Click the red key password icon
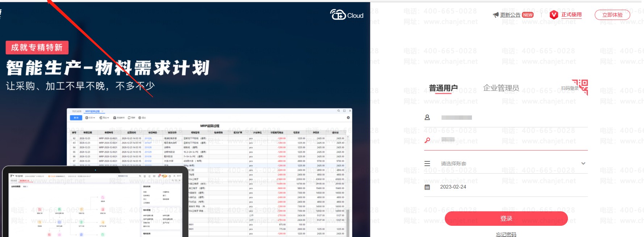Viewport: 644px width, 237px height. [427, 140]
